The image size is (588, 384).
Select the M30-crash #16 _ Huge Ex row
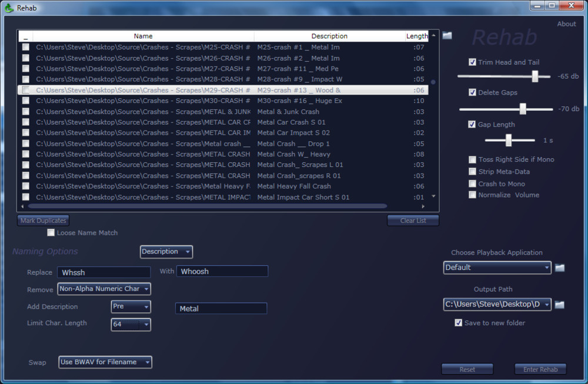pyautogui.click(x=223, y=101)
